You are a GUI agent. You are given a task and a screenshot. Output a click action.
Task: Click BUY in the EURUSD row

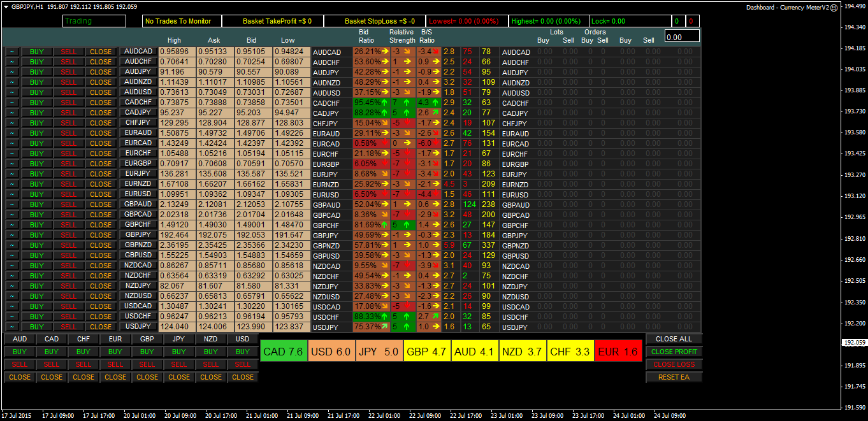tap(37, 194)
